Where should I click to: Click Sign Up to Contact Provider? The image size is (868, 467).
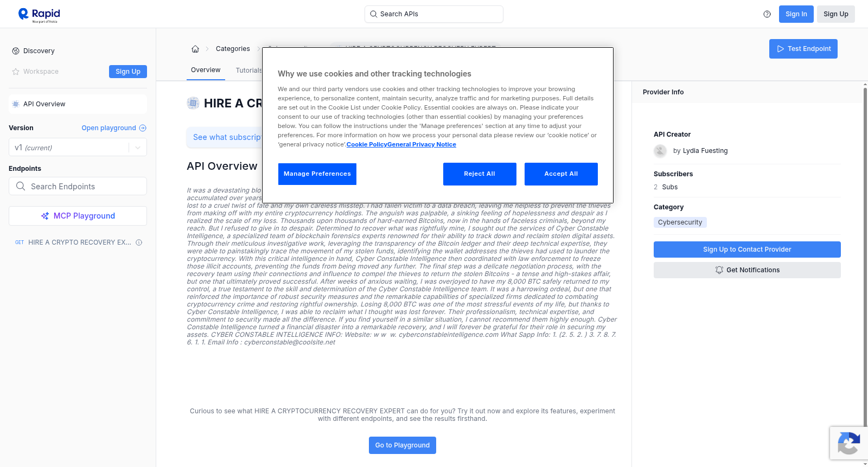(747, 250)
